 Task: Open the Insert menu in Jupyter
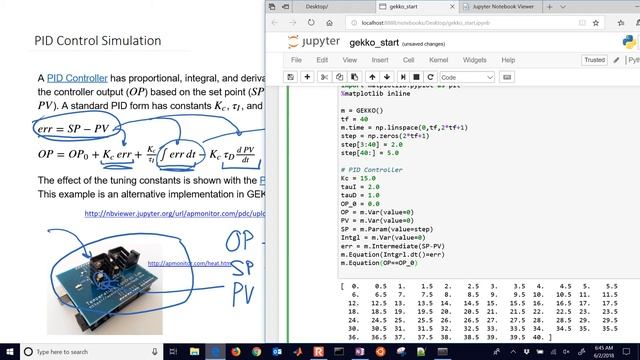380,60
